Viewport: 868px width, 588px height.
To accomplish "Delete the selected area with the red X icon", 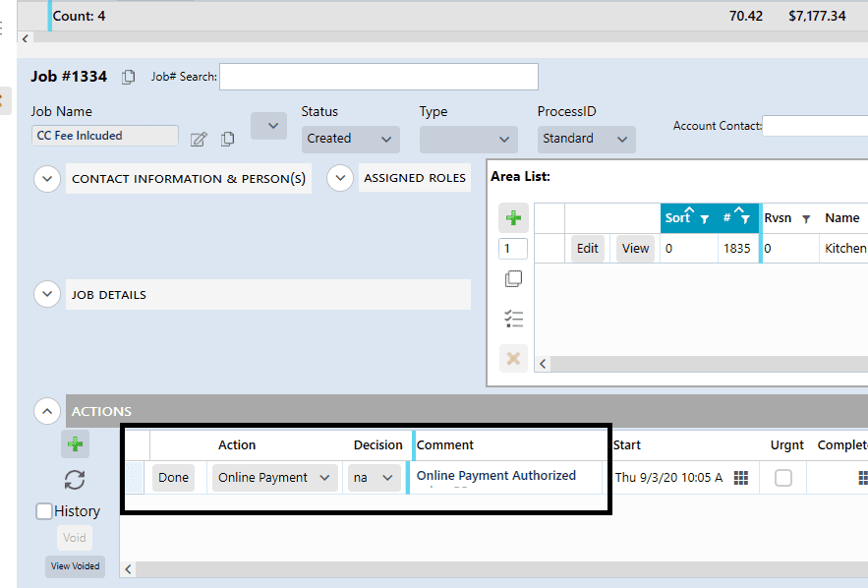I will [x=512, y=358].
